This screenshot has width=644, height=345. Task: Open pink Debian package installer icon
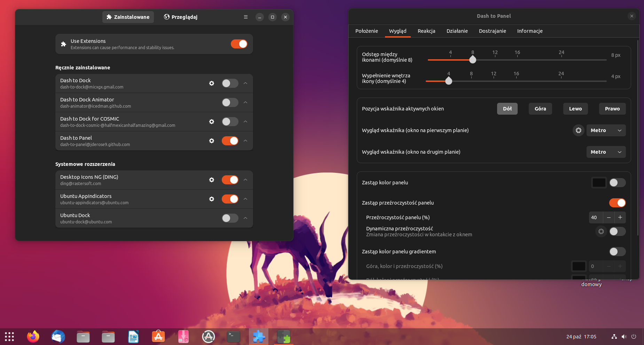pyautogui.click(x=183, y=337)
